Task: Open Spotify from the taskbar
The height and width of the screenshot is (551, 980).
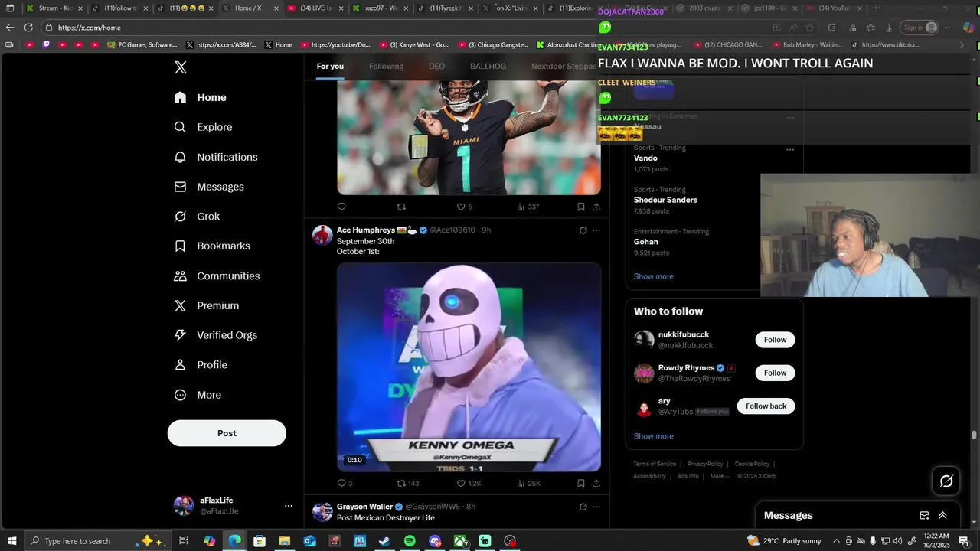Action: click(410, 541)
